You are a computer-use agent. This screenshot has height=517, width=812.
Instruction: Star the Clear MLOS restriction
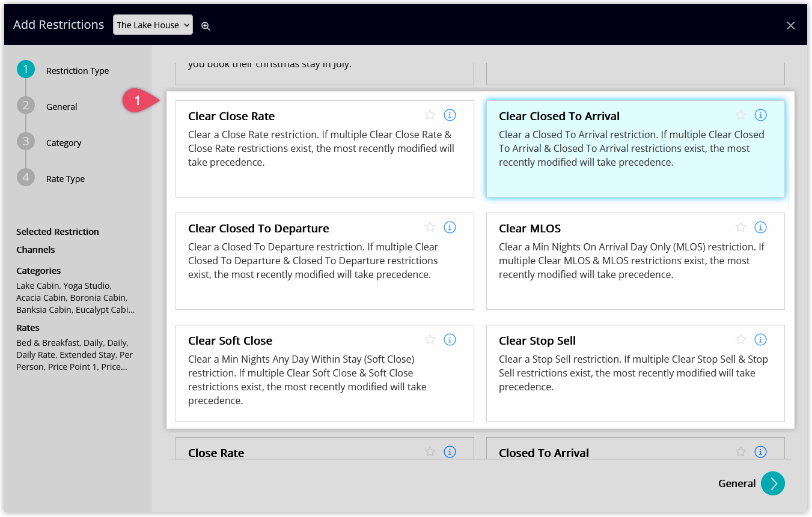741,227
